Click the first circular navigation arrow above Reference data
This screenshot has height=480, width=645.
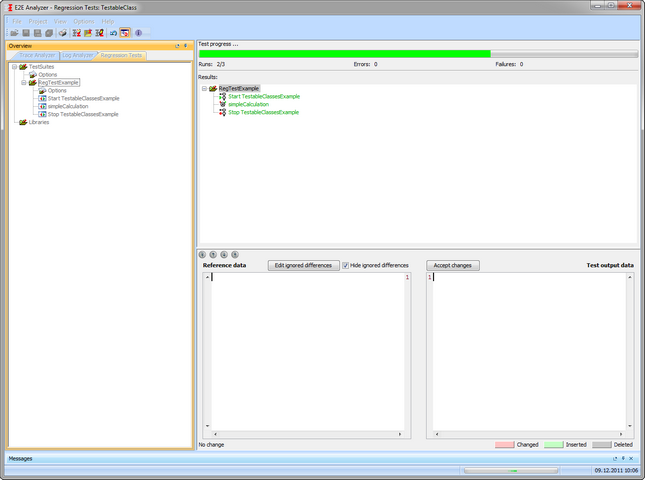pos(202,255)
